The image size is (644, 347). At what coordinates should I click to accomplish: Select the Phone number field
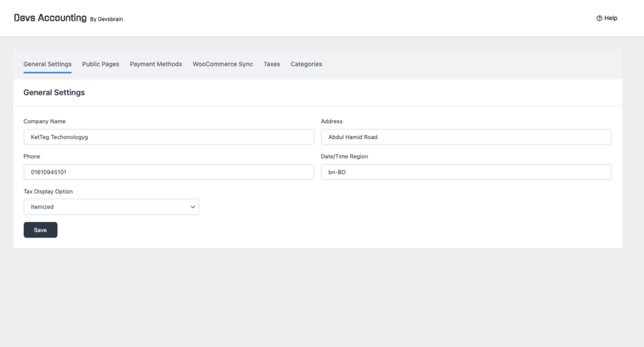coord(169,172)
